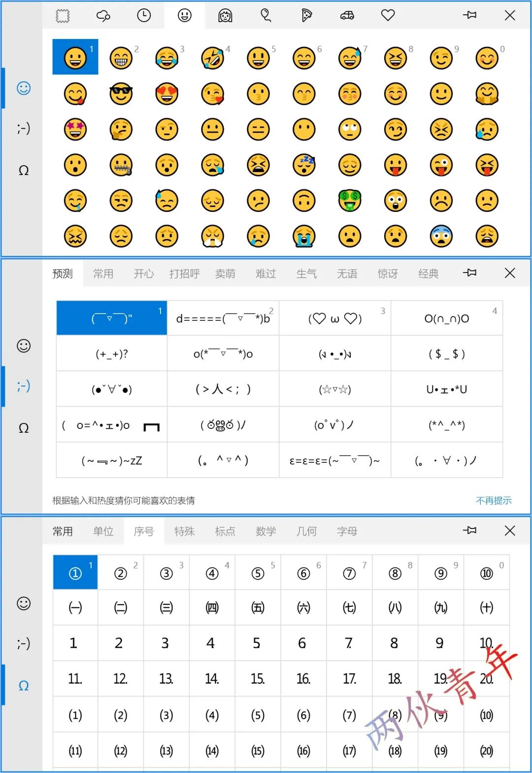This screenshot has height=773, width=532.
Task: Insert the rolling eyes face emoji
Action: 350,129
